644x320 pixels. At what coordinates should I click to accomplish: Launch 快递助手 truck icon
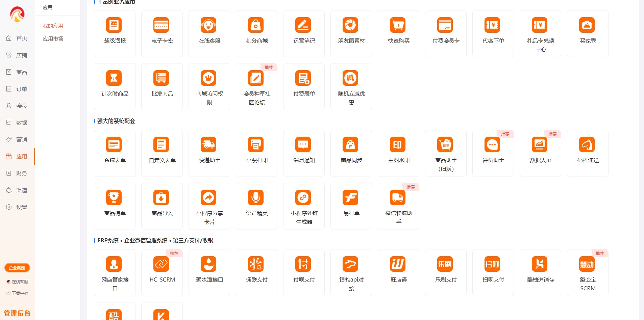(208, 144)
